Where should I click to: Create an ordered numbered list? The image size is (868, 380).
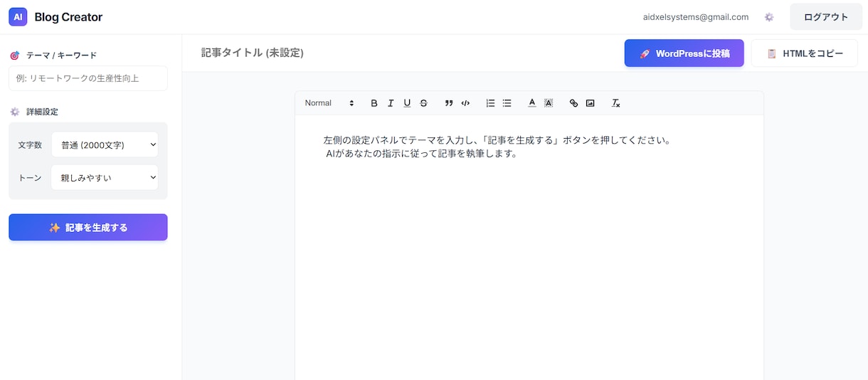(490, 103)
